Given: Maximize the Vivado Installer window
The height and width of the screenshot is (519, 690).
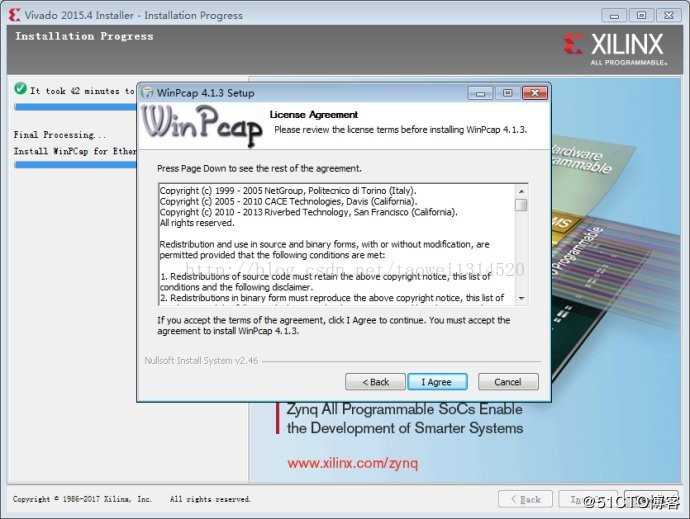Looking at the screenshot, I should tap(642, 15).
